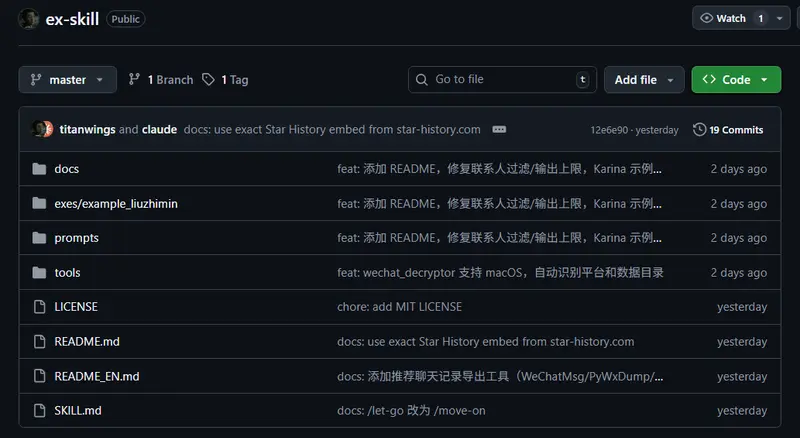The image size is (800, 438).
Task: Open the prompts folder
Action: coord(77,238)
